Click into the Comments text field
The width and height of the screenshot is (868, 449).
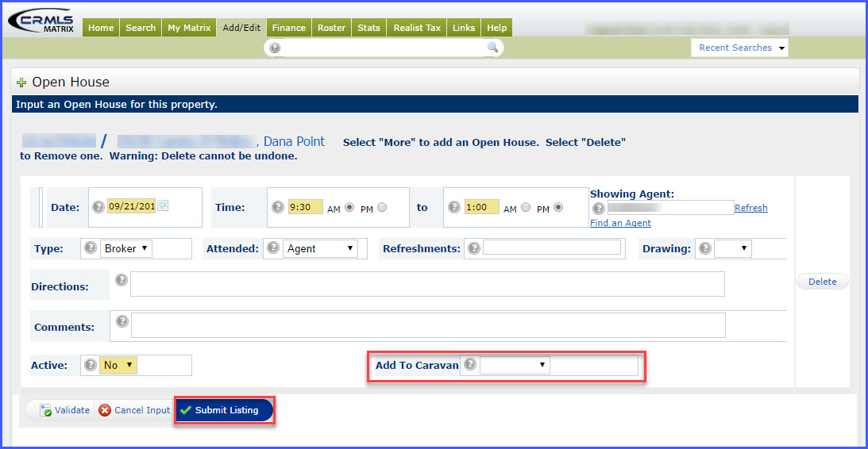[x=428, y=325]
